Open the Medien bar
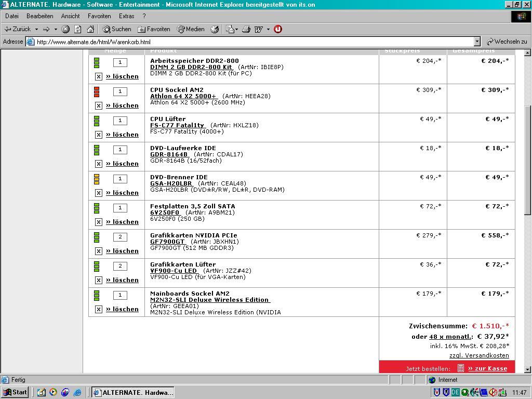 [191, 29]
